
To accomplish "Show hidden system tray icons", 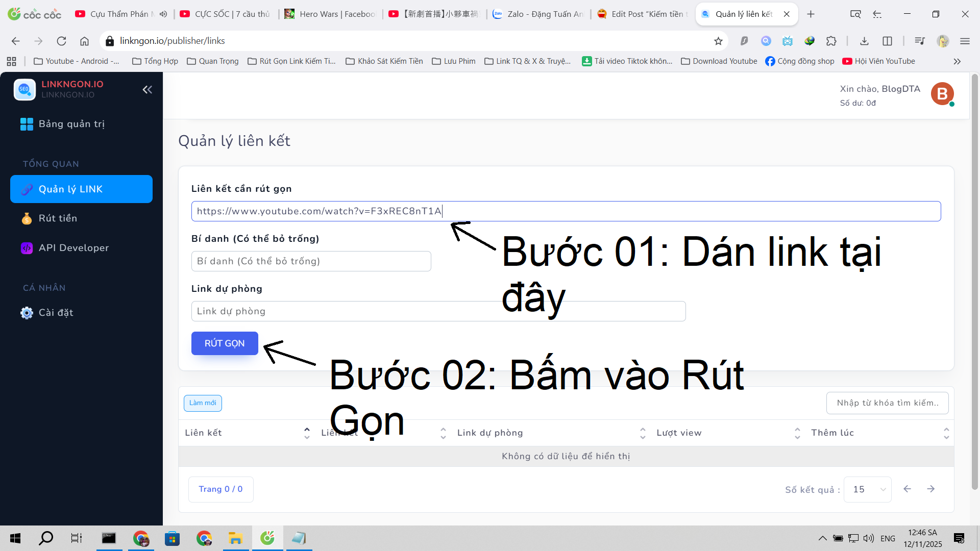I will [822, 538].
